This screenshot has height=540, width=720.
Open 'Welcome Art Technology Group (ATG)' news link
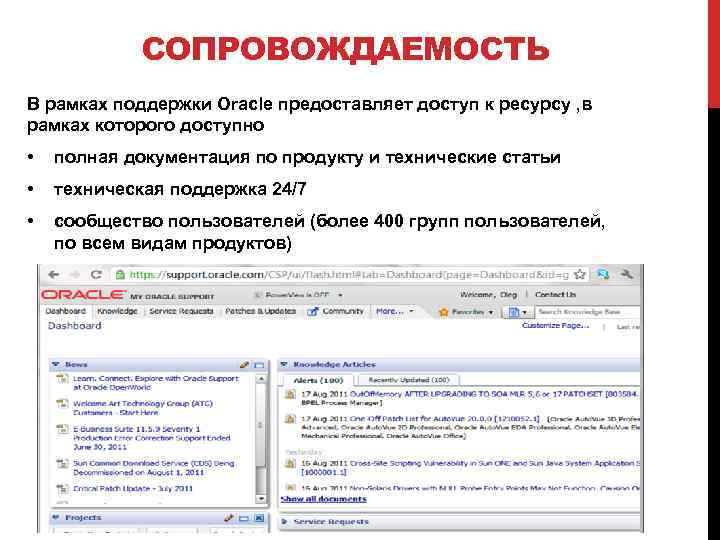[x=143, y=408]
